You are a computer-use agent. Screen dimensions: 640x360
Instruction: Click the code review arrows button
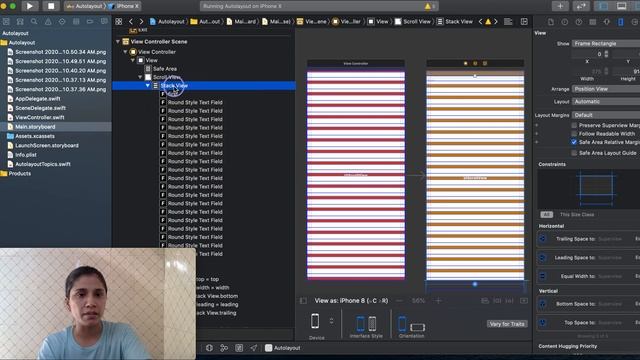581,6
